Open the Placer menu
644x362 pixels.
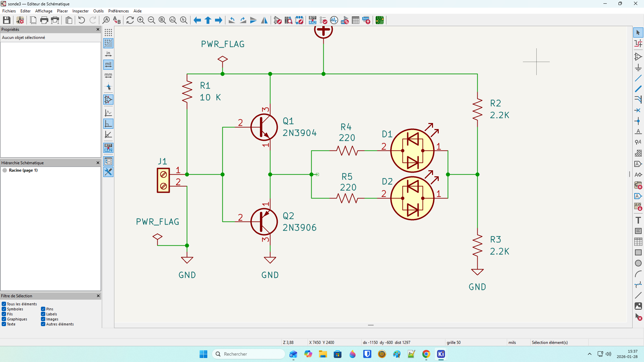click(62, 11)
